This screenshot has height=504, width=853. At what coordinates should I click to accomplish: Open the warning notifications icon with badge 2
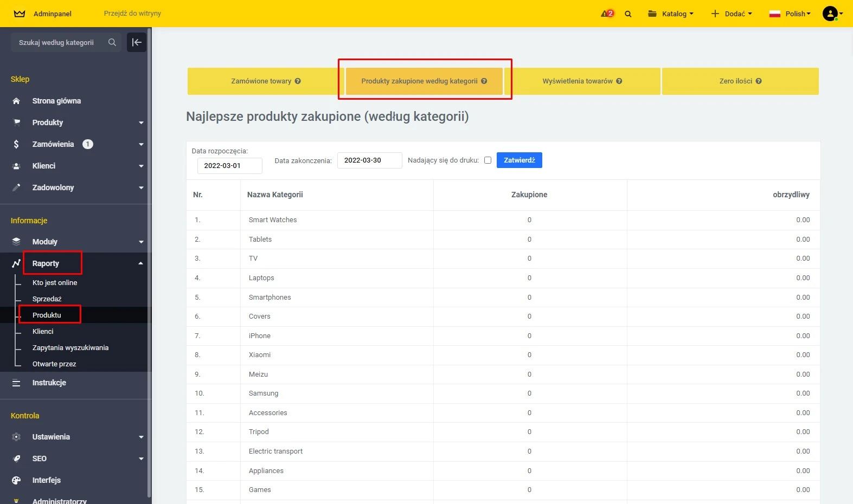[x=607, y=14]
